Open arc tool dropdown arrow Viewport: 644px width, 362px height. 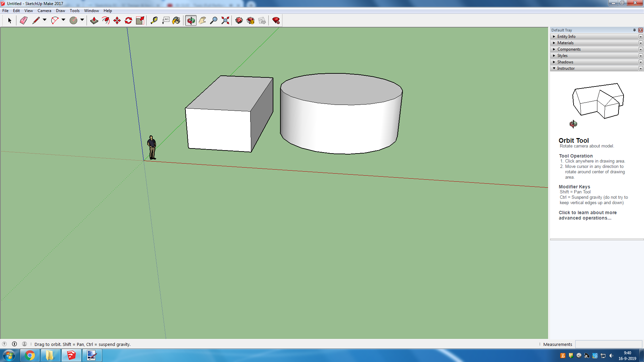63,20
